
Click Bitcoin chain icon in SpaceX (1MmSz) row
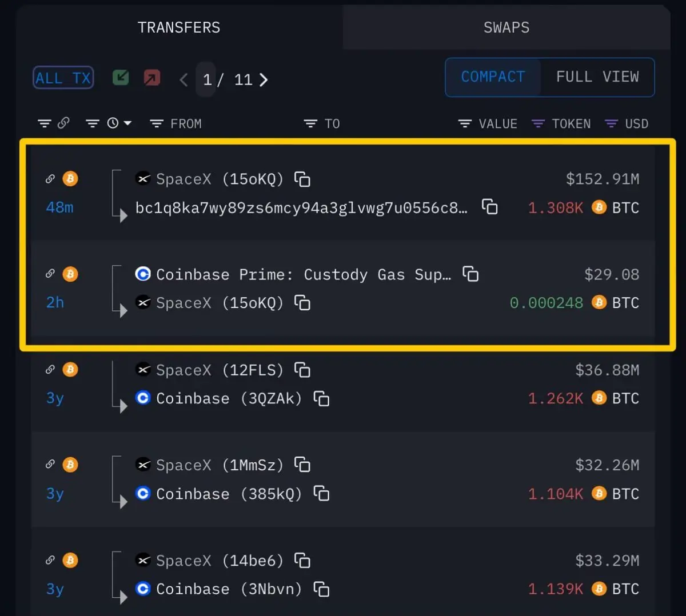coord(70,465)
